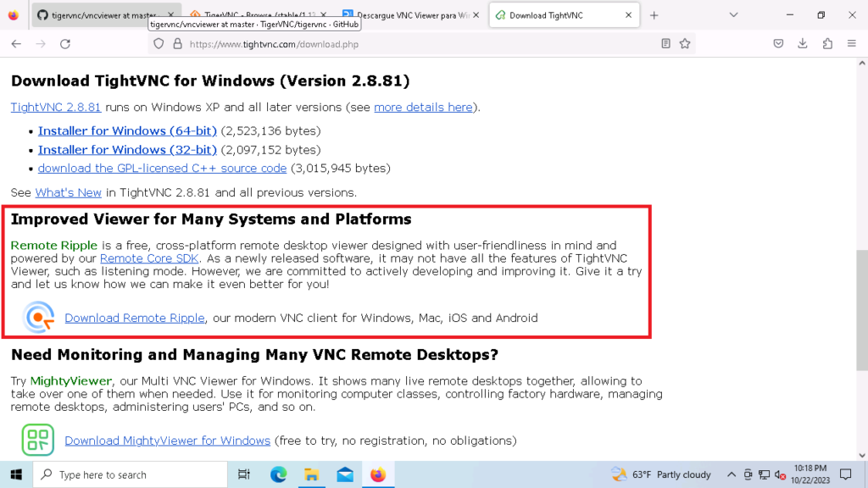Close the Download TightVNC tab
Image resolution: width=868 pixels, height=488 pixels.
[628, 15]
